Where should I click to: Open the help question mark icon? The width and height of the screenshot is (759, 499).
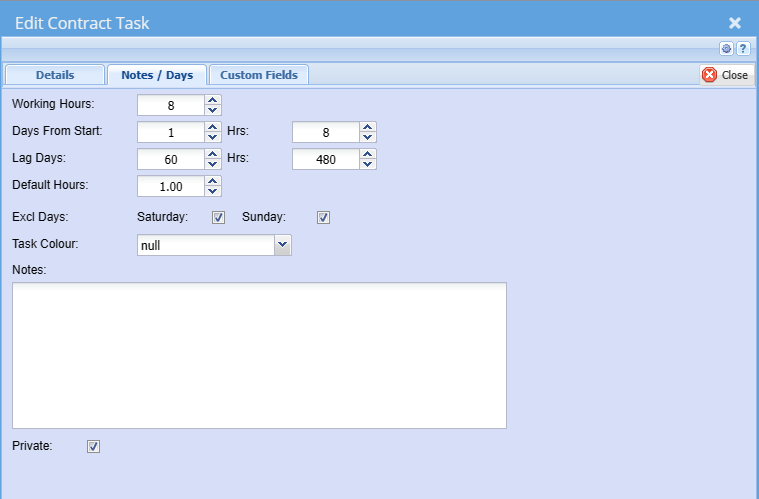(x=743, y=48)
